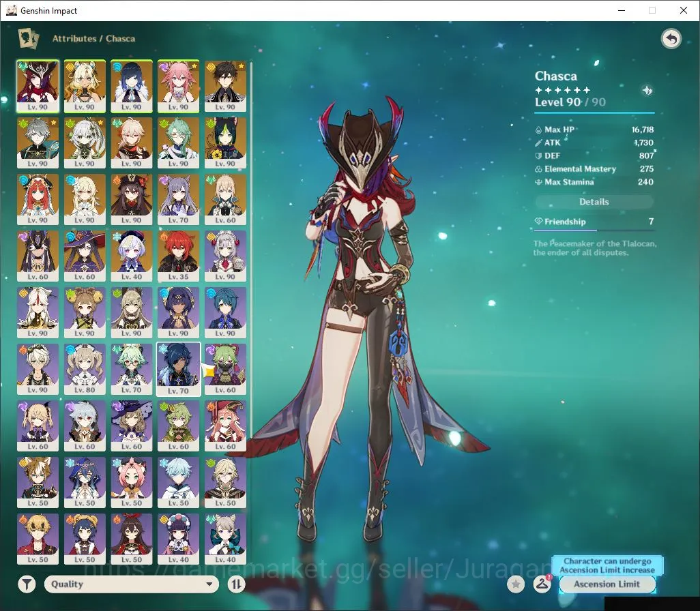
Task: Select Nahida's portrait
Action: [85, 143]
